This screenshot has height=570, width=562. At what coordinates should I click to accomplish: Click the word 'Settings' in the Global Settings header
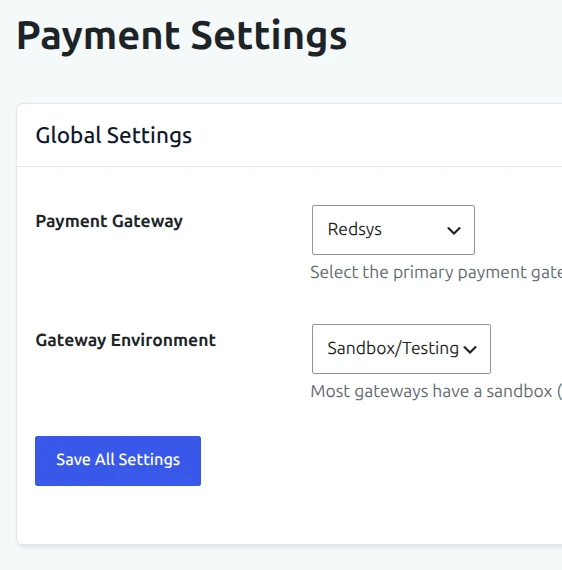[x=149, y=135]
